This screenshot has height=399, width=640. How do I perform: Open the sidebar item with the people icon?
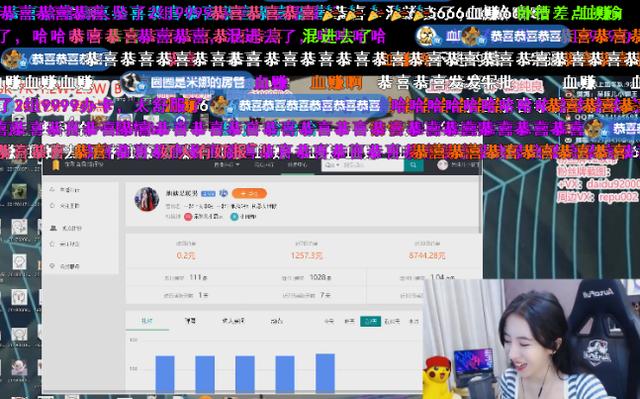coord(65,228)
